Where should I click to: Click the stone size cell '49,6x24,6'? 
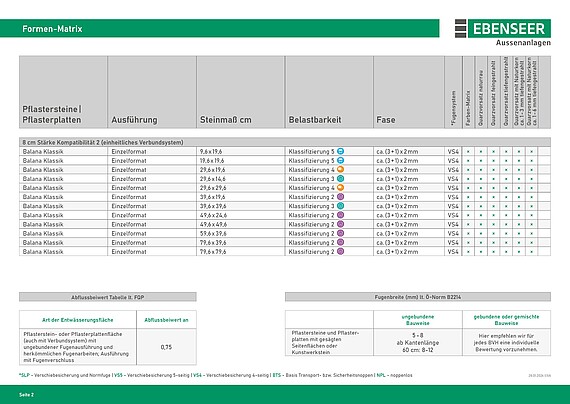pos(213,215)
